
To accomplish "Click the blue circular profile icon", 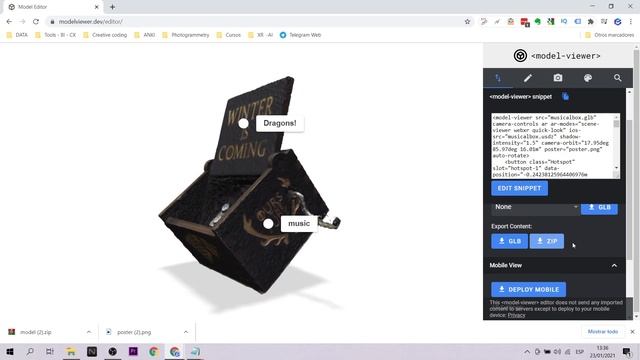I will point(618,22).
